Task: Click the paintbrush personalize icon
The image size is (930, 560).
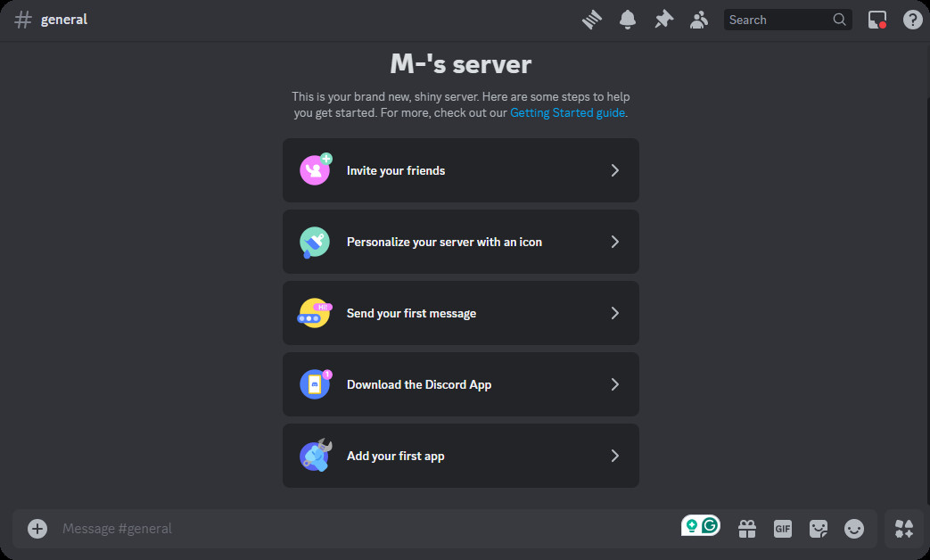Action: click(315, 242)
